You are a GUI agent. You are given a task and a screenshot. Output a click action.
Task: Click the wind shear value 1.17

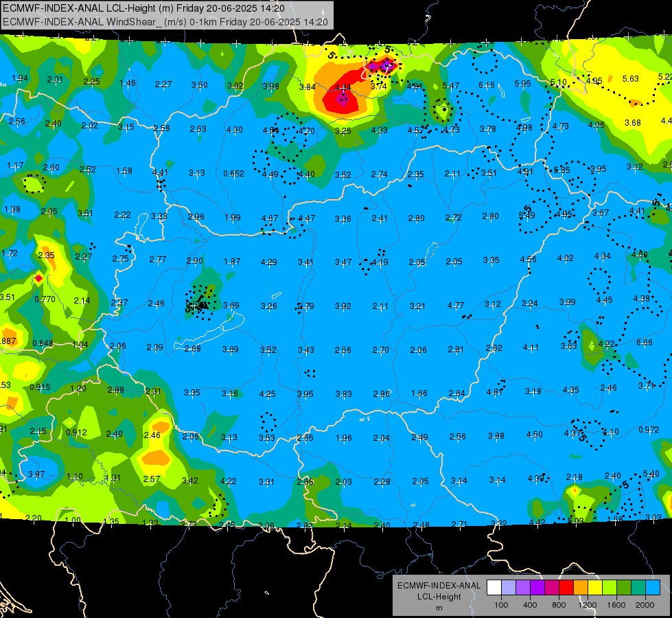(15, 165)
